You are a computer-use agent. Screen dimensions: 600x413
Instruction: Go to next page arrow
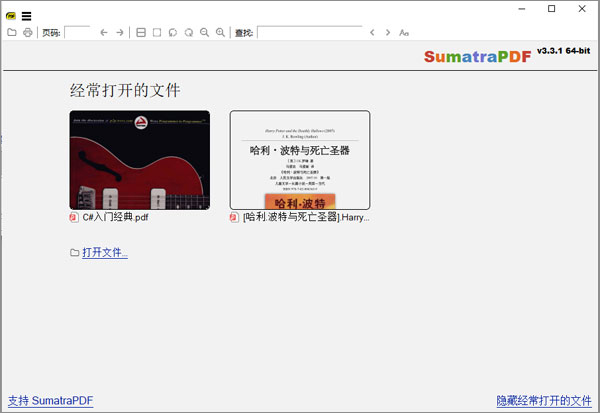pyautogui.click(x=120, y=33)
